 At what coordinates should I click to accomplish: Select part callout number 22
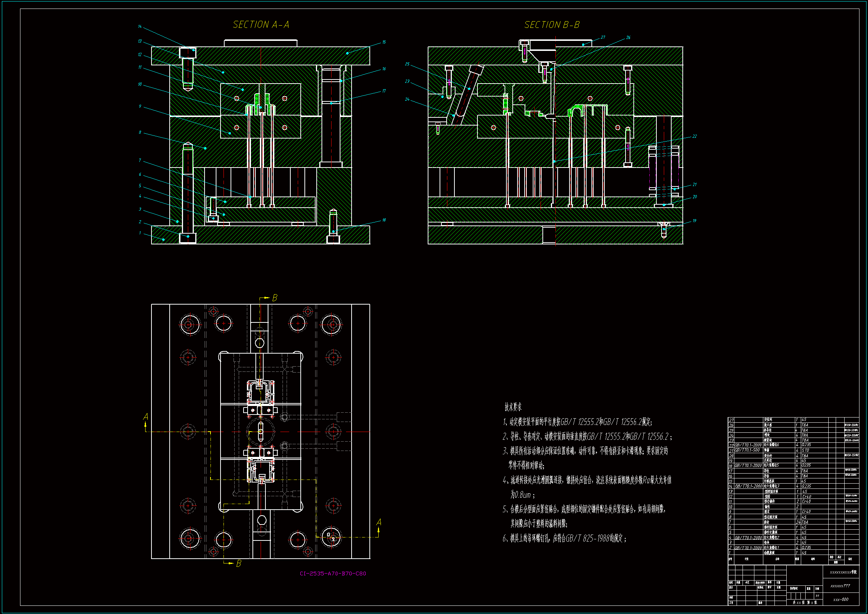pyautogui.click(x=695, y=136)
